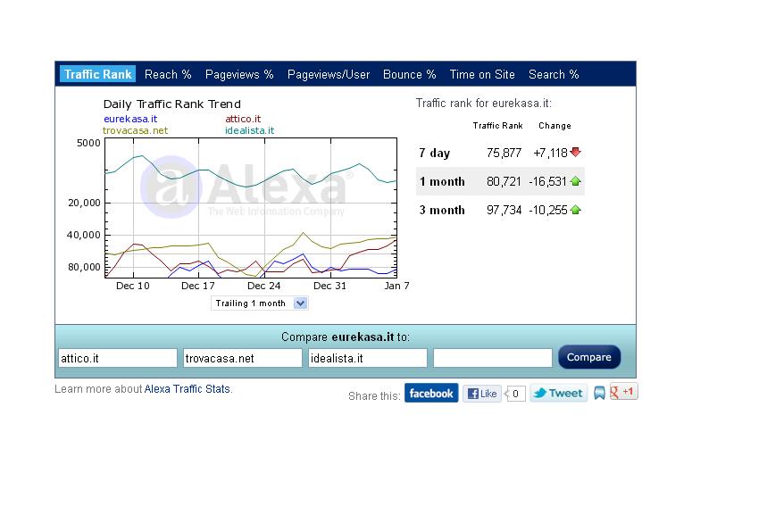The width and height of the screenshot is (767, 532).
Task: Click the 3 month traffic rank 97,734
Action: [x=504, y=210]
